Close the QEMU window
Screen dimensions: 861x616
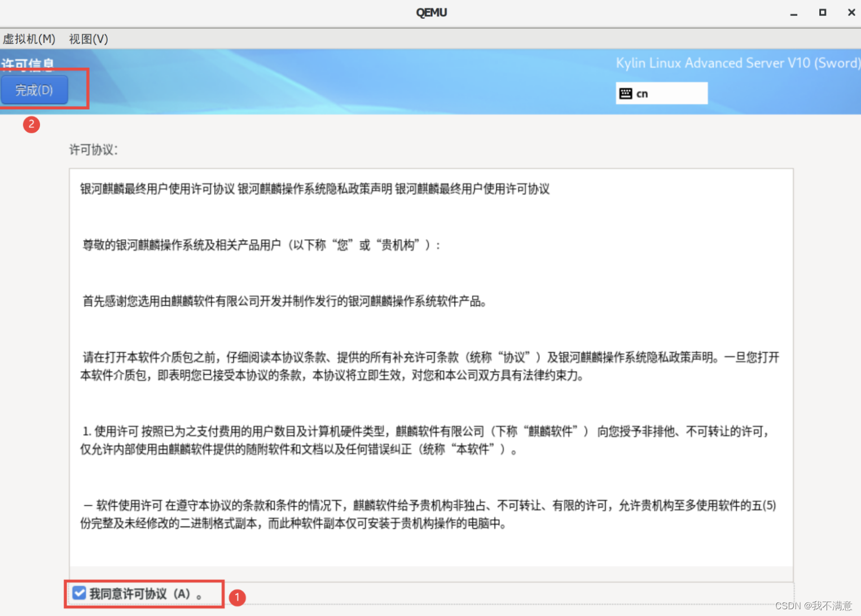point(851,12)
